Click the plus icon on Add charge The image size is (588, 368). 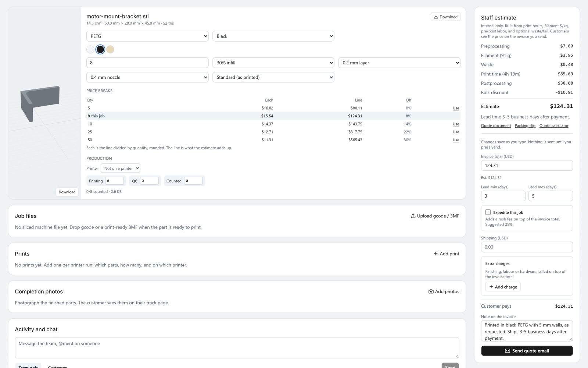[x=491, y=287]
